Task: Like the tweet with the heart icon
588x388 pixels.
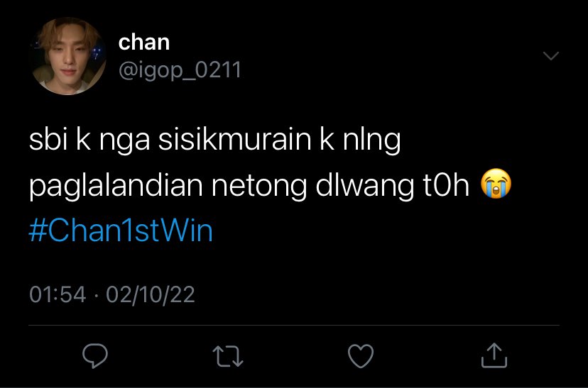Action: [361, 355]
